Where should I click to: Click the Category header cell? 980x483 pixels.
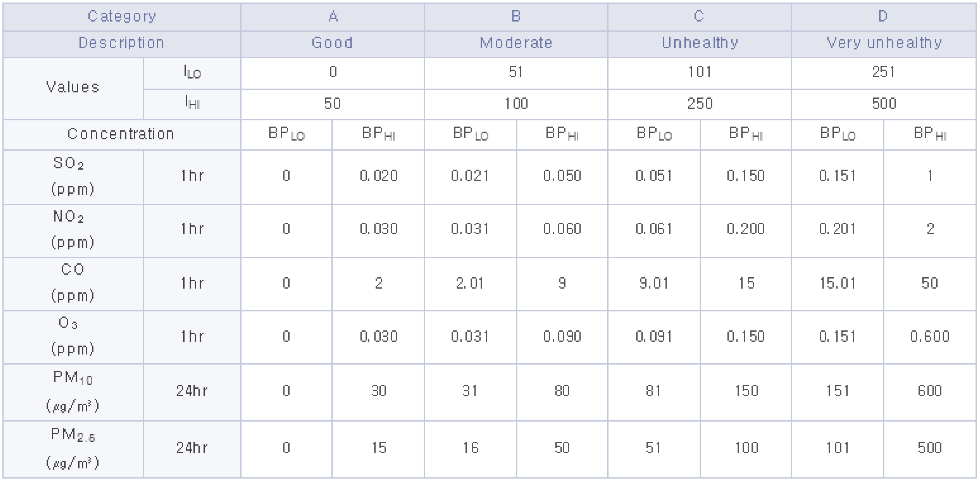122,17
